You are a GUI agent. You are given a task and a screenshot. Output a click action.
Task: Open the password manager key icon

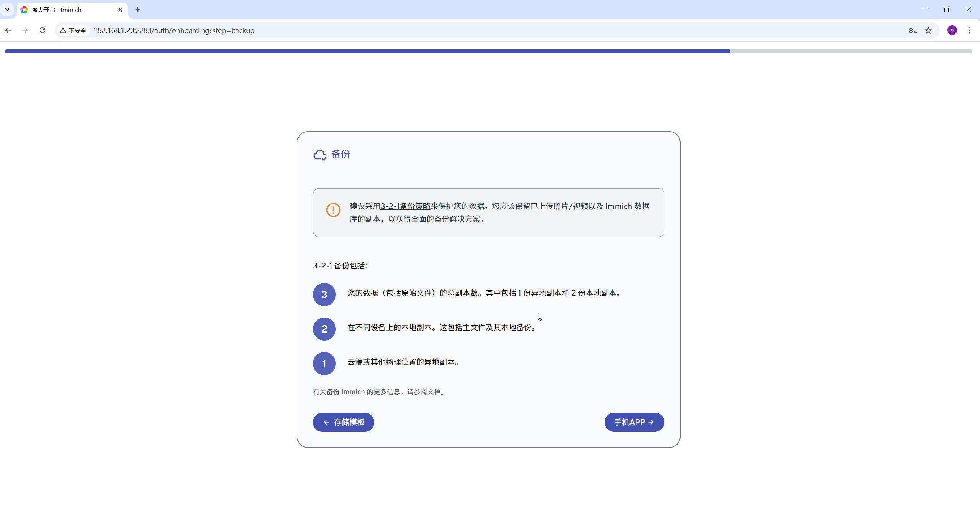click(x=913, y=30)
